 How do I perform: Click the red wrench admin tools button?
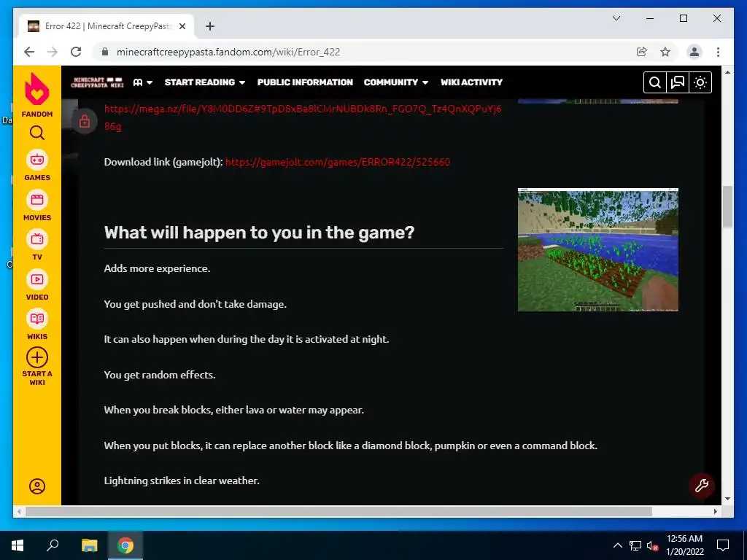click(x=701, y=486)
